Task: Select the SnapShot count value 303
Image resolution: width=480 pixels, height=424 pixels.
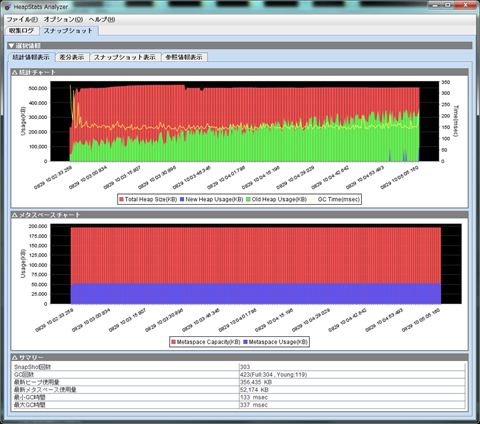Action: pyautogui.click(x=245, y=367)
